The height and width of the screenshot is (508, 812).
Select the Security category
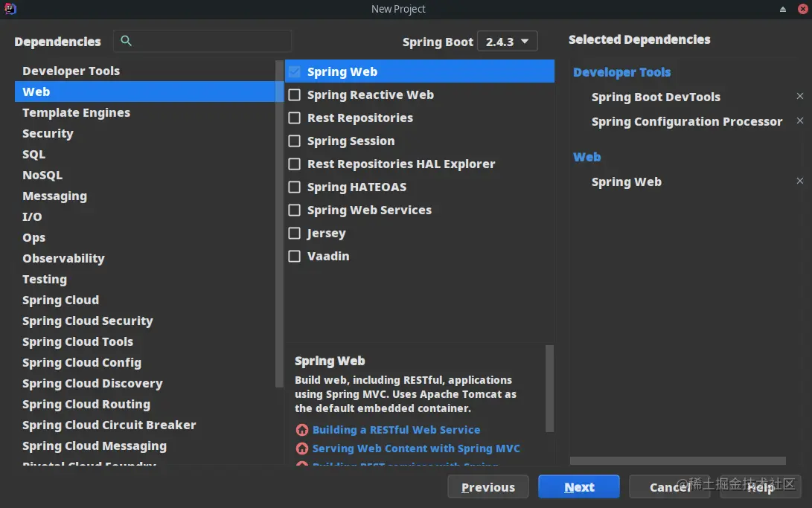(x=145, y=133)
